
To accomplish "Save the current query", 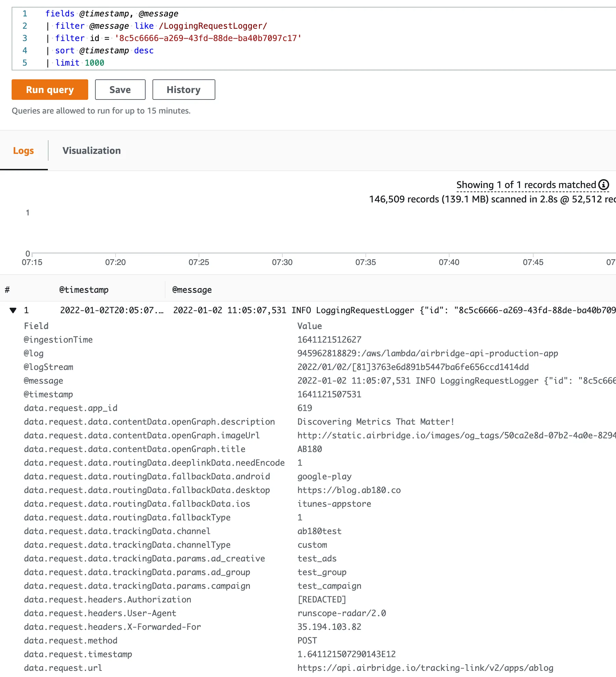I will pyautogui.click(x=120, y=90).
